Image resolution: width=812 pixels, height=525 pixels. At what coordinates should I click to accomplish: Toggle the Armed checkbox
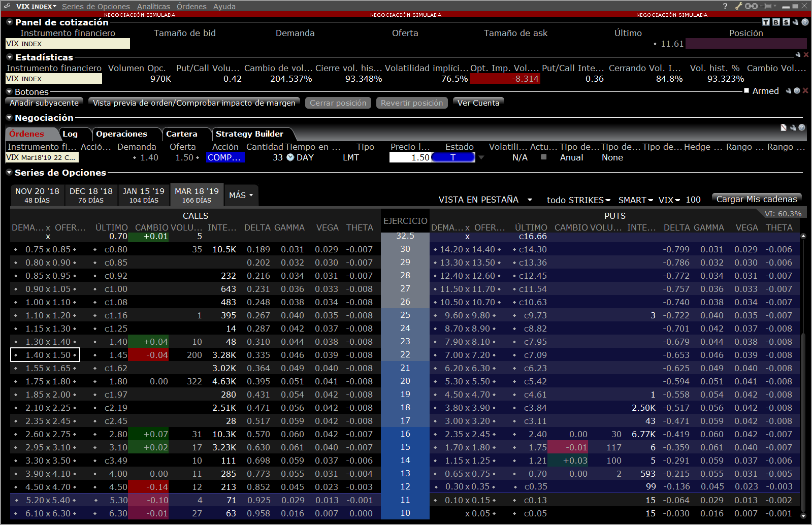click(746, 91)
